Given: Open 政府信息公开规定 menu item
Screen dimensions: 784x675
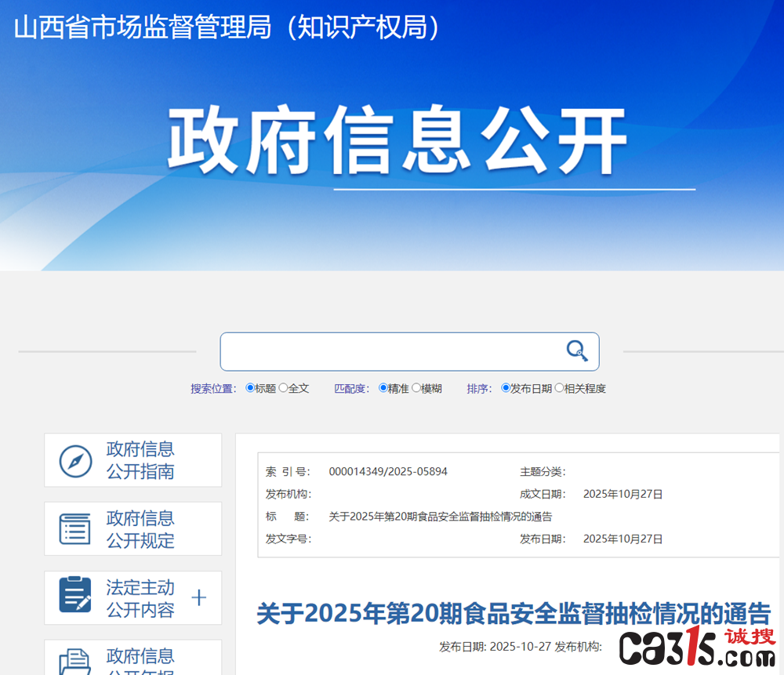Looking at the screenshot, I should coord(133,529).
